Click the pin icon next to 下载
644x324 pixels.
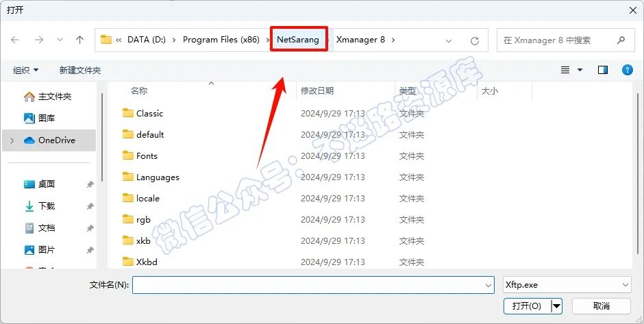coord(90,206)
